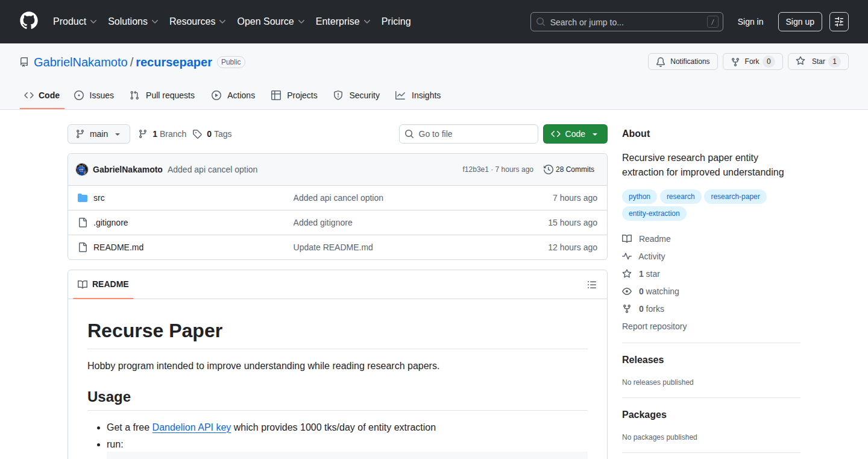Viewport: 868px width, 459px height.
Task: Click the README book icon in header
Action: pos(83,284)
